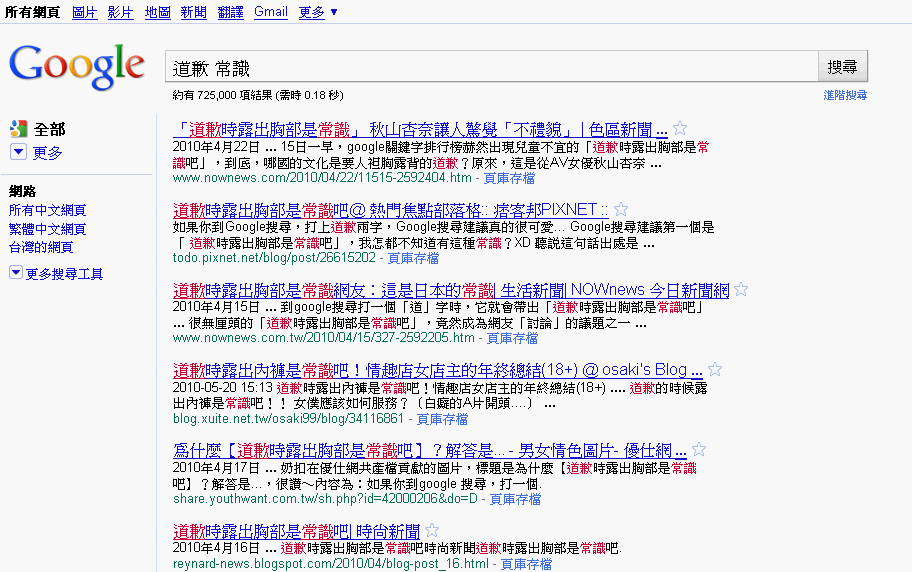Open the 痞客邦PIXNET result title
This screenshot has width=912, height=572.
tap(390, 209)
